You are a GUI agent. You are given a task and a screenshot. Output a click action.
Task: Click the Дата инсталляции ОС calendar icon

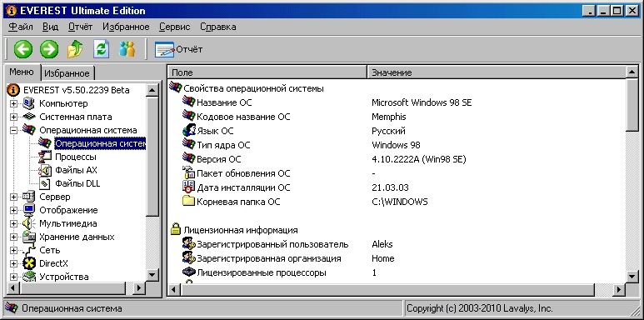(188, 187)
